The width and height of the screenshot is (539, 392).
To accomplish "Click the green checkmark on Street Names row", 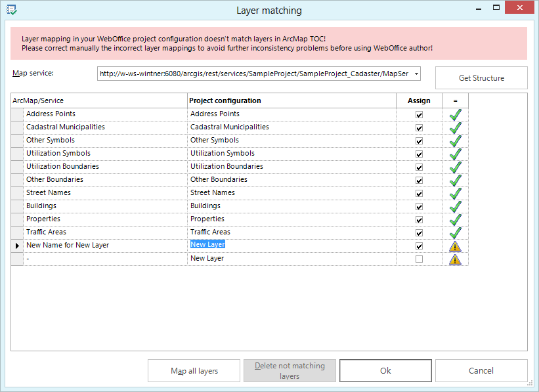I will (455, 192).
